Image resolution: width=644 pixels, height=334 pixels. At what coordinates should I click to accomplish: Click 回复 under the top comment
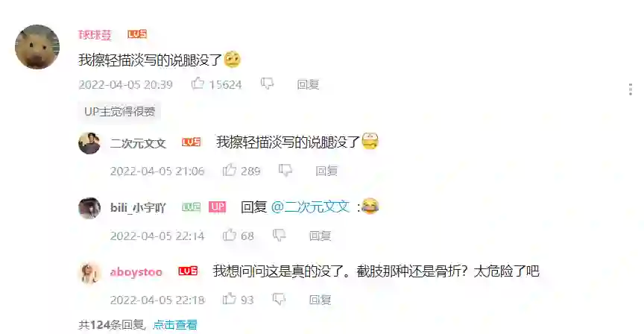pos(308,84)
